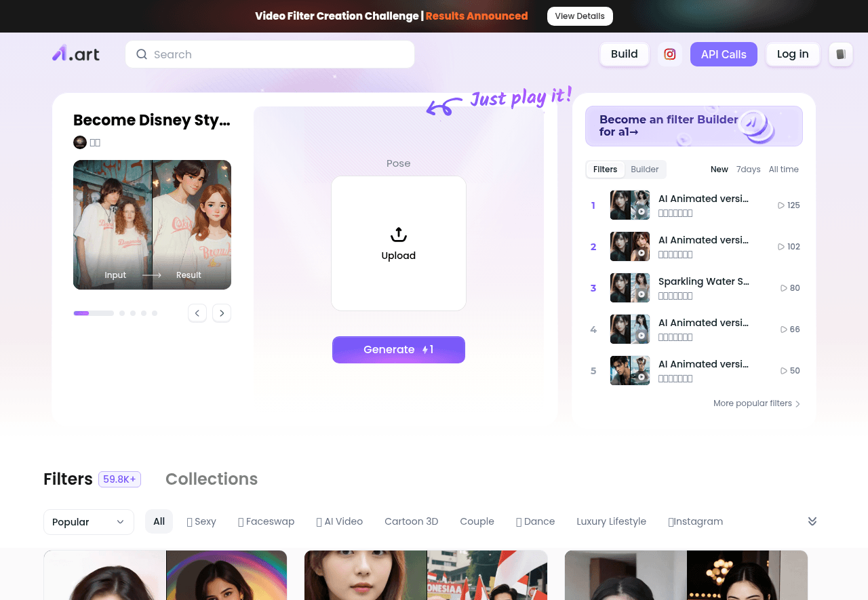Image resolution: width=868 pixels, height=600 pixels.
Task: Go to previous example with left arrow
Action: click(197, 313)
